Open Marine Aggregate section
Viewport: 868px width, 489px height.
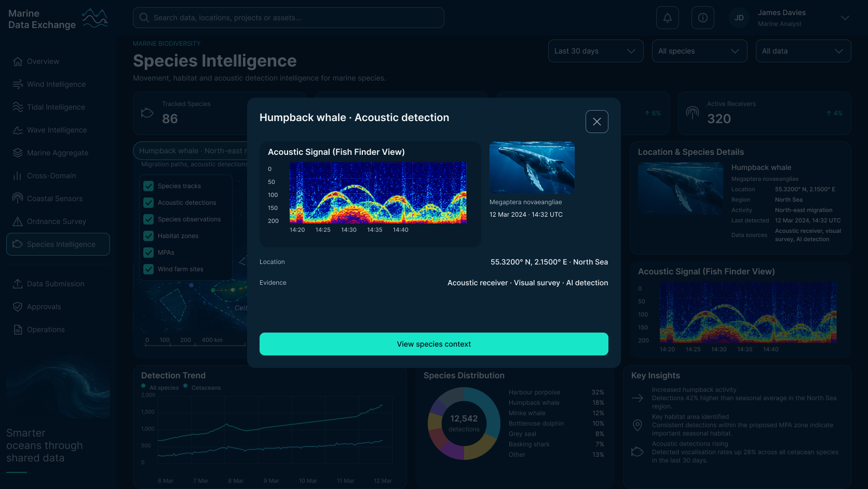[58, 153]
